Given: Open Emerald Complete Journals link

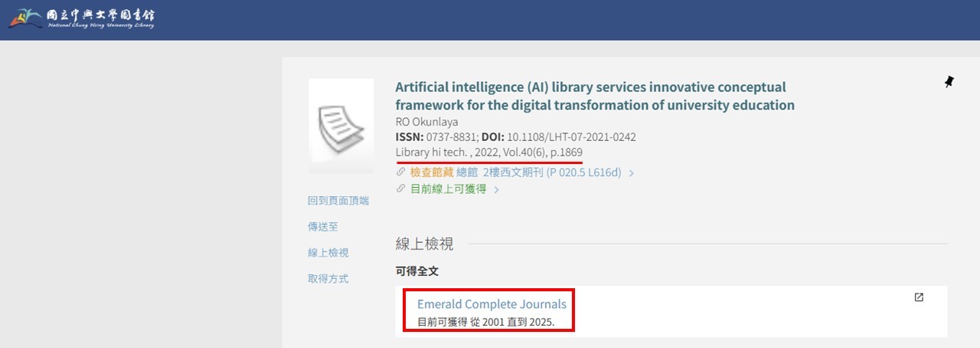Looking at the screenshot, I should (x=492, y=304).
